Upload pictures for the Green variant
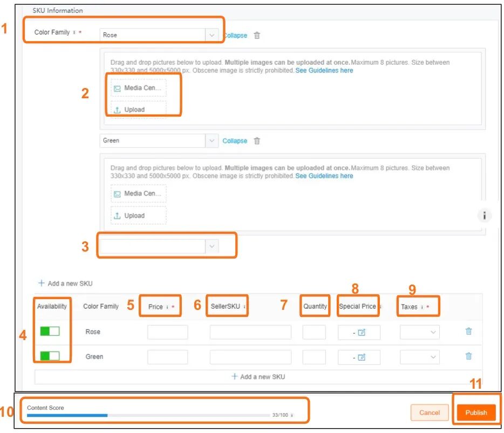This screenshot has width=504, height=433. (139, 215)
